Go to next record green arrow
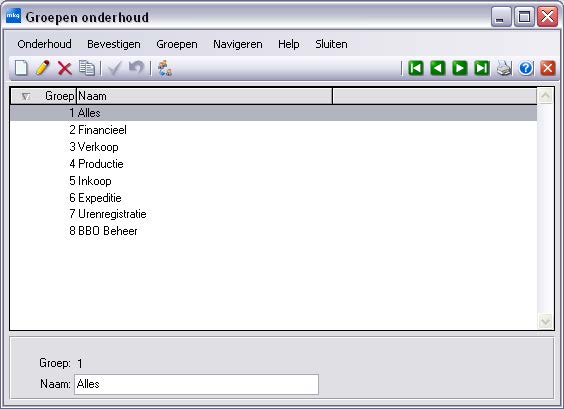The image size is (564, 409). 460,68
